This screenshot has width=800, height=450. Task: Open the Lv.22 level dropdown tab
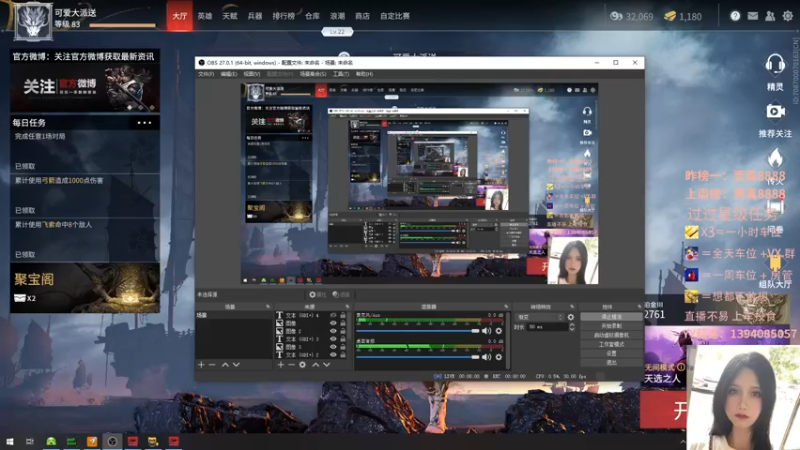click(x=337, y=32)
